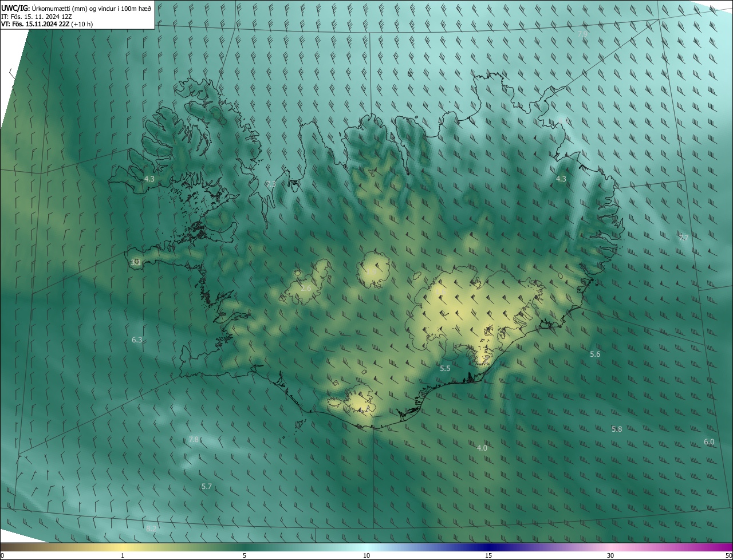Viewport: 733px width, 560px height.
Task: Click the 5.6 value on the map
Action: coord(595,354)
